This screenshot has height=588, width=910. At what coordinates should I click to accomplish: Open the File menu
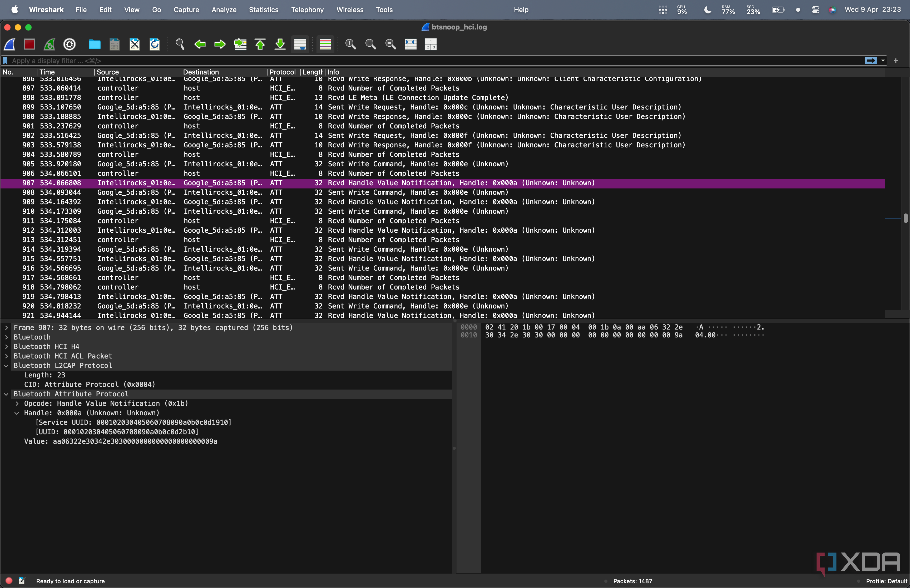pyautogui.click(x=81, y=9)
